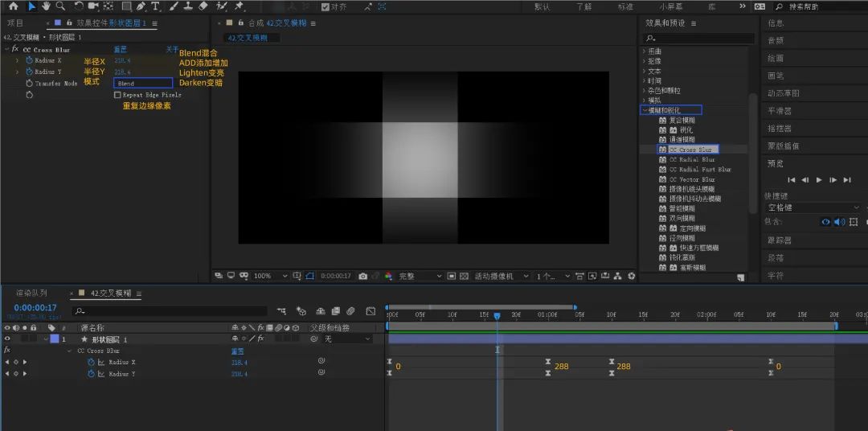The width and height of the screenshot is (868, 431).
Task: Select the Unified Camera tool
Action: click(93, 6)
